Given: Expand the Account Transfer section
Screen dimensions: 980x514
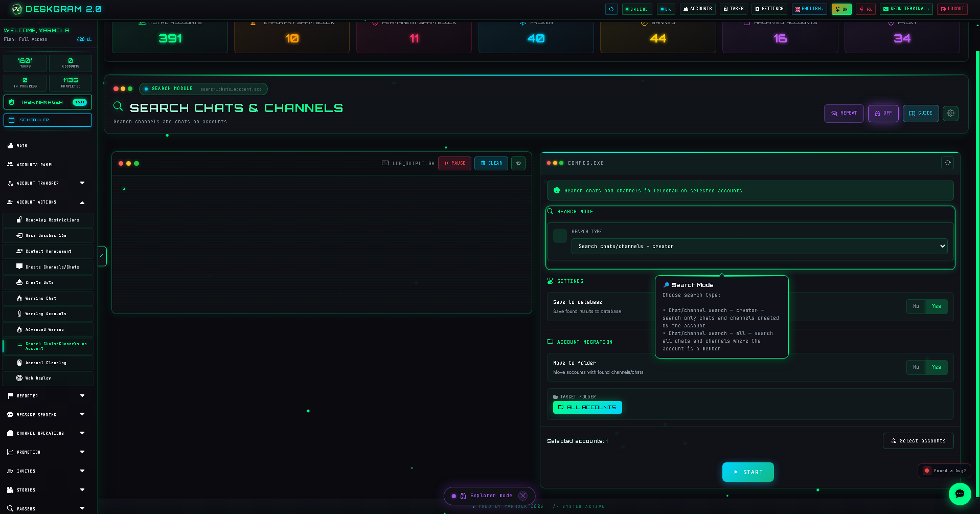Looking at the screenshot, I should [49, 183].
